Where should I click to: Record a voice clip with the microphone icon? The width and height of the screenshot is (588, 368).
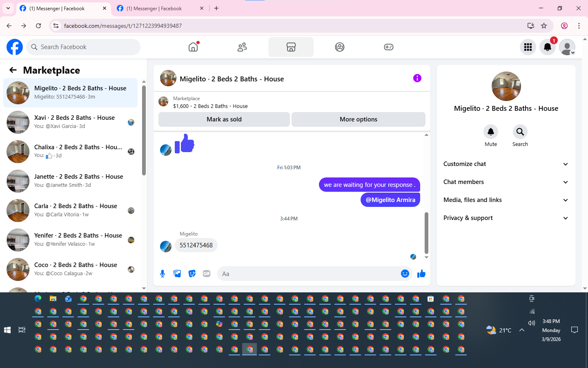tap(163, 274)
